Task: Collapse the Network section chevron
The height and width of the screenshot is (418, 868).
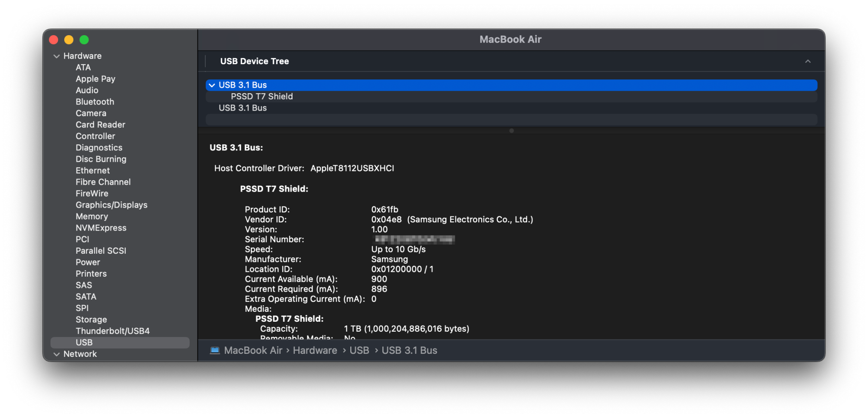Action: click(x=56, y=354)
